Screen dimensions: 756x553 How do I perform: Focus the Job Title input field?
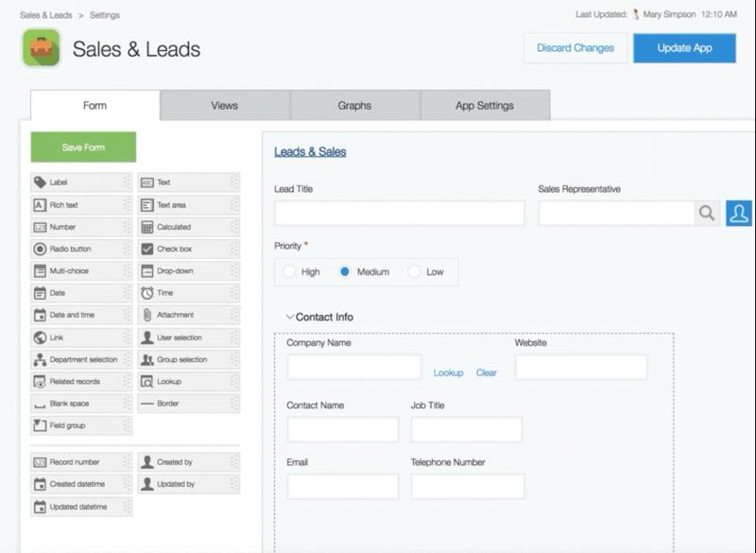[x=467, y=429]
